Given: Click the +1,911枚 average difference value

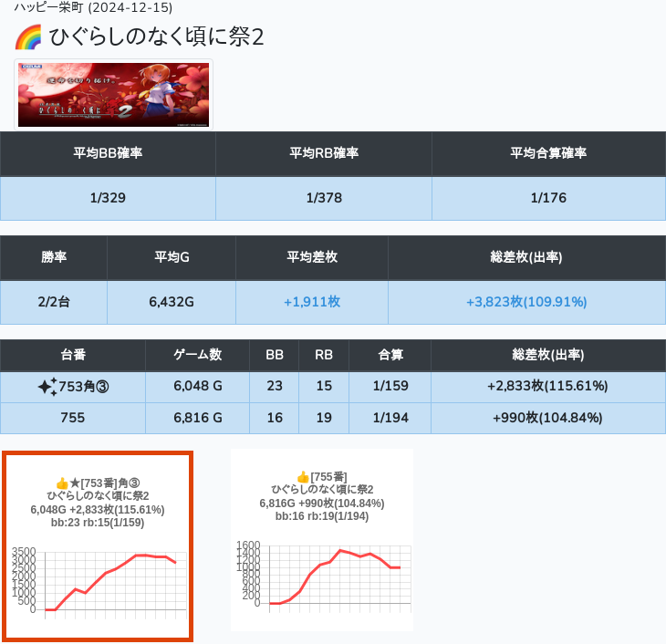Looking at the screenshot, I should [312, 302].
